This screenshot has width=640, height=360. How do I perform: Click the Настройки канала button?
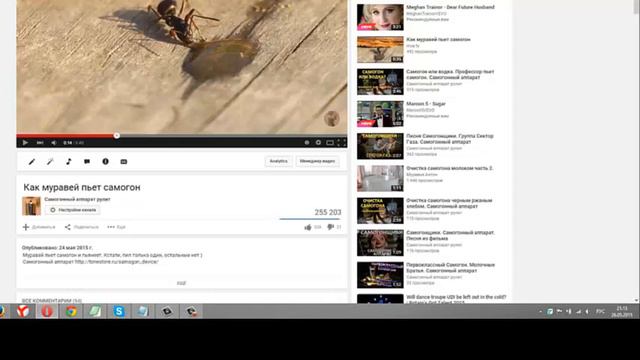pos(73,210)
